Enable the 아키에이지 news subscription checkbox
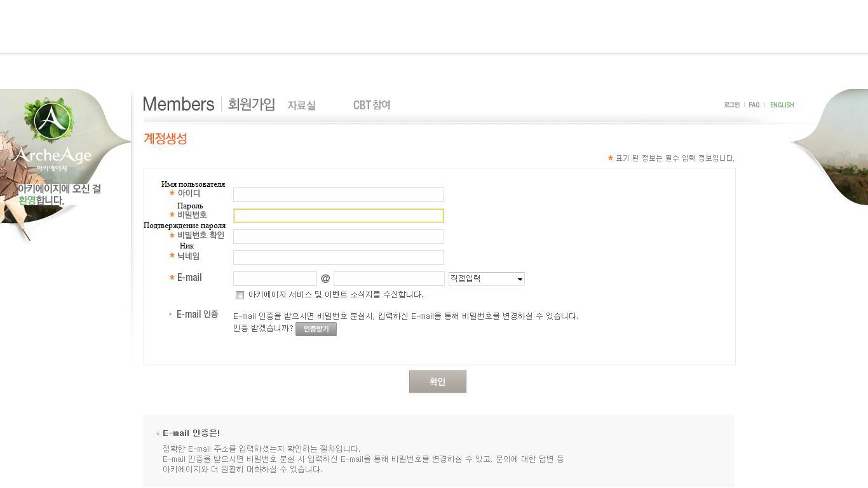This screenshot has width=868, height=488. (240, 295)
